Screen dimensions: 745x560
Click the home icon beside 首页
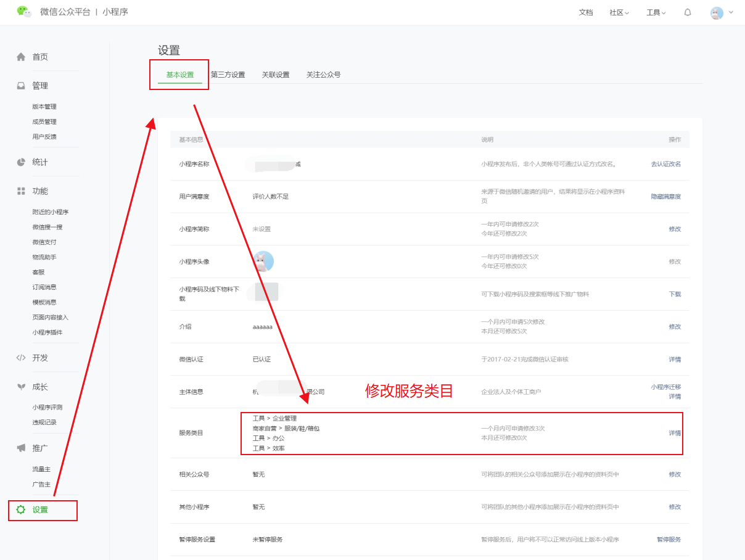[x=21, y=57]
